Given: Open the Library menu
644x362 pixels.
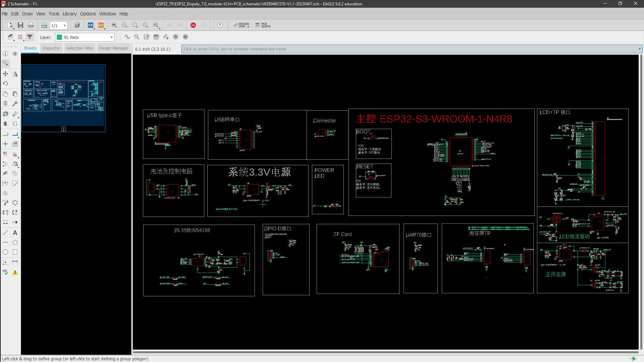Looking at the screenshot, I should (69, 14).
